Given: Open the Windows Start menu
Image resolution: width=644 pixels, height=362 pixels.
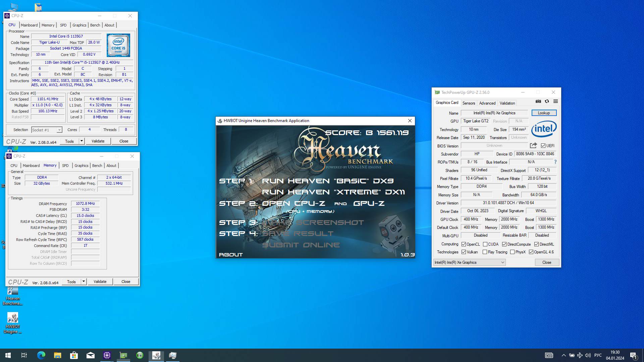Looking at the screenshot, I should coord(8,355).
